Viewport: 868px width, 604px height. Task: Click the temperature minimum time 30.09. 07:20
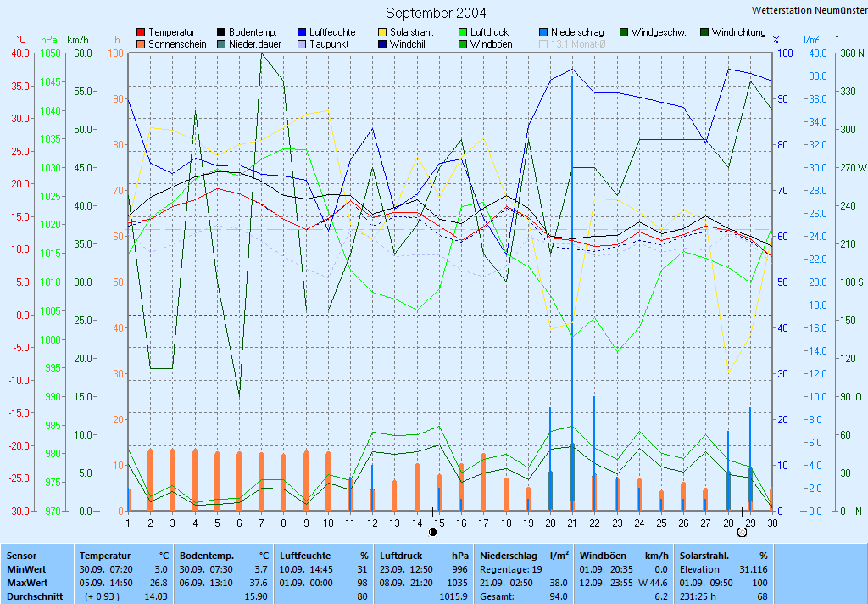(106, 570)
